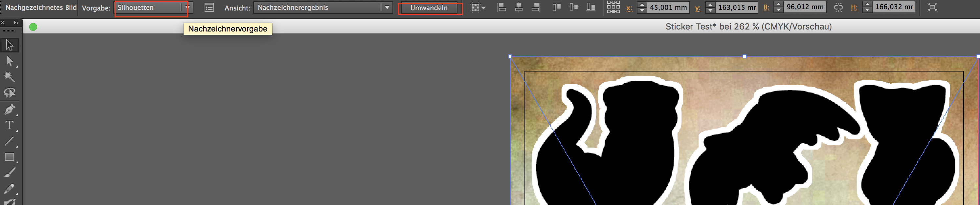Click the H height label
980x205 pixels.
tap(854, 8)
